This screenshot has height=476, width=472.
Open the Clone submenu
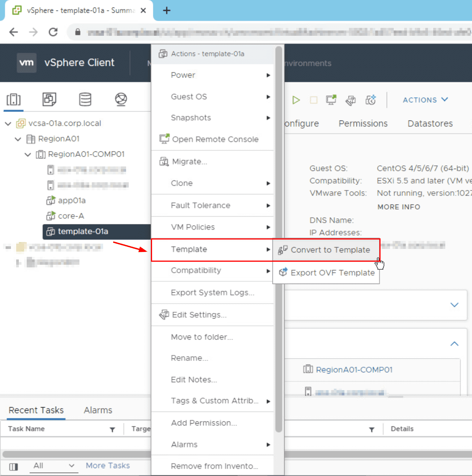click(212, 183)
